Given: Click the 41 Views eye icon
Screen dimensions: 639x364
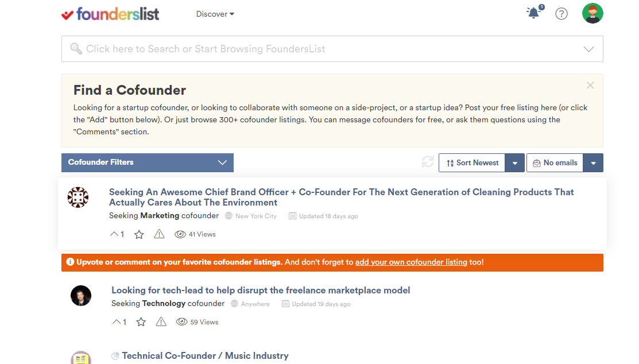Looking at the screenshot, I should point(180,234).
